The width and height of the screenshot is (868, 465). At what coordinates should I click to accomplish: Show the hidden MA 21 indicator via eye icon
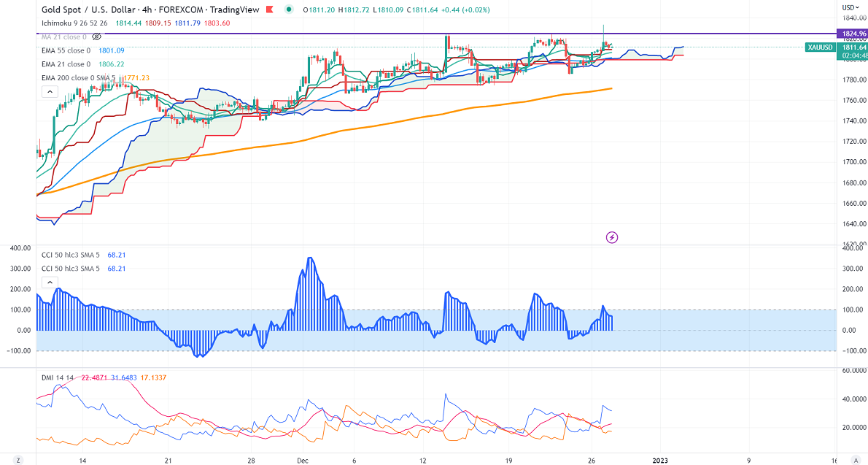coord(96,36)
